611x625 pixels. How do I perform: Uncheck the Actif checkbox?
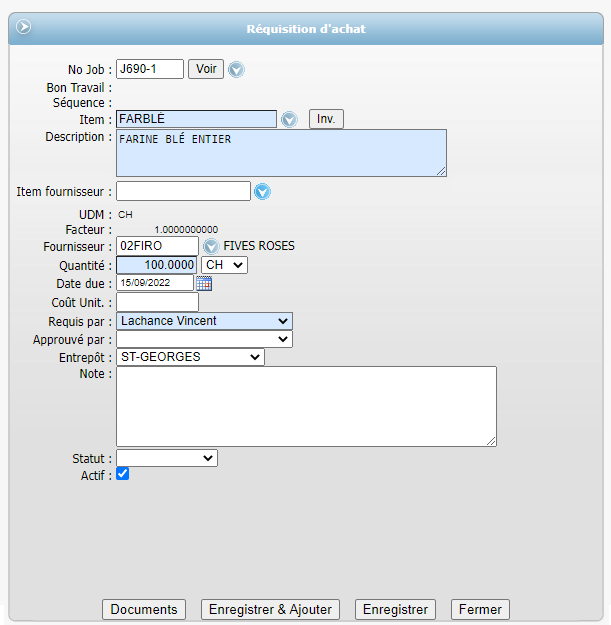(122, 474)
